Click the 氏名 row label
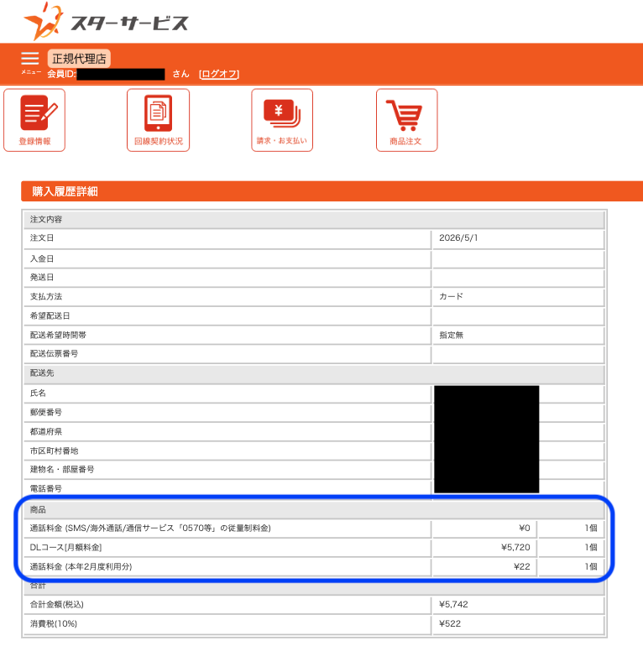 point(38,393)
